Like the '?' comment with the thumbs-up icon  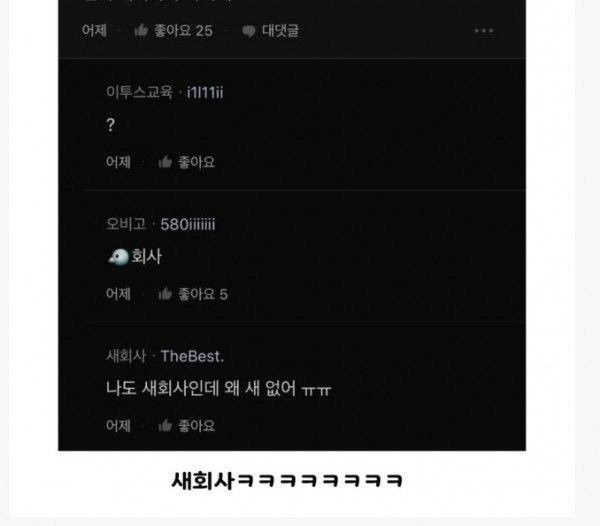[165, 162]
